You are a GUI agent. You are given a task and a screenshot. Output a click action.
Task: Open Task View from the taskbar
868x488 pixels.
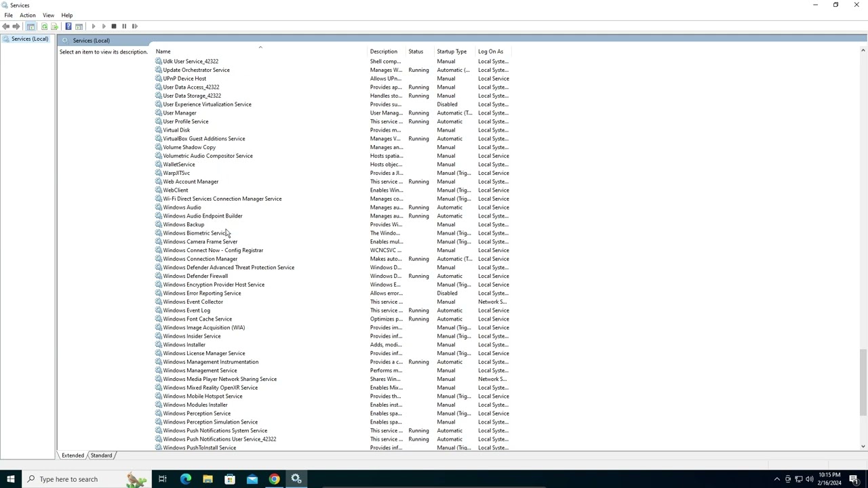point(163,479)
